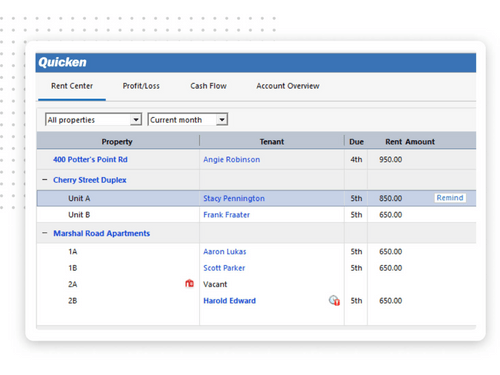Viewport: 500px width, 375px height.
Task: Sort by the Property column header
Action: (117, 142)
